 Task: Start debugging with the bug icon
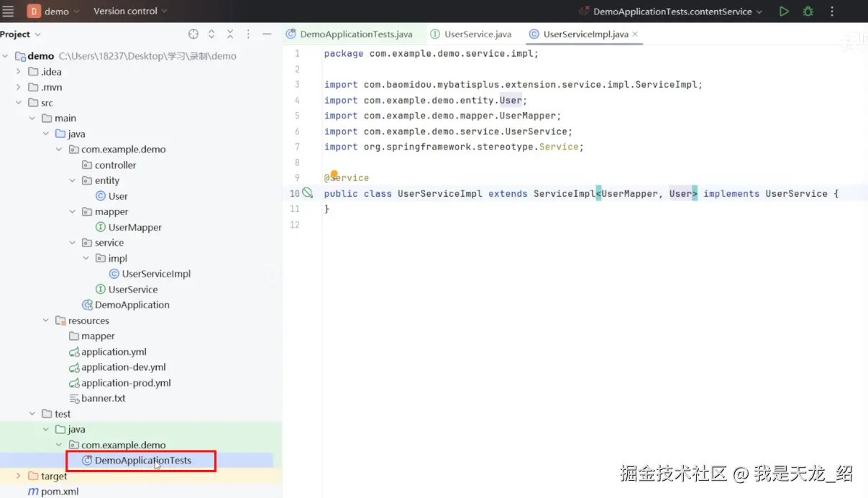click(x=808, y=11)
